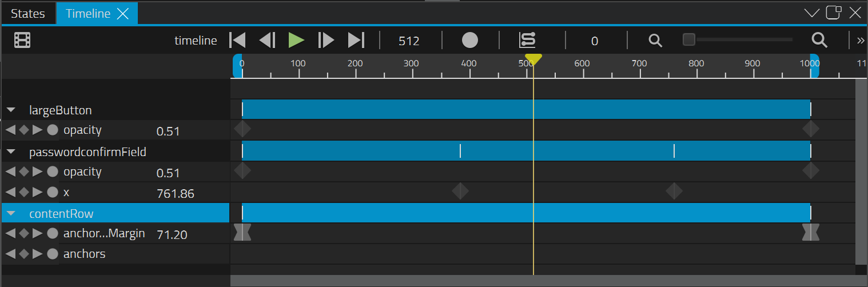This screenshot has width=868, height=287.
Task: Collapse the contentRow track
Action: (11, 214)
